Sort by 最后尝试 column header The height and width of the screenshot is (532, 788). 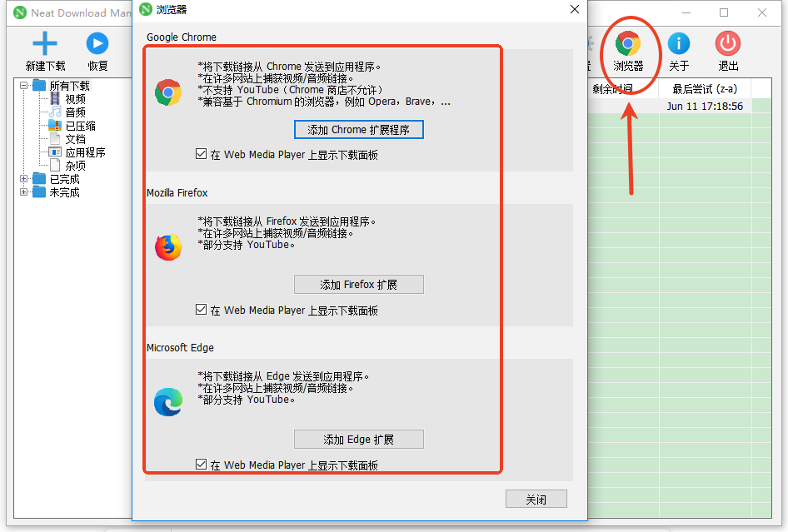tap(705, 89)
